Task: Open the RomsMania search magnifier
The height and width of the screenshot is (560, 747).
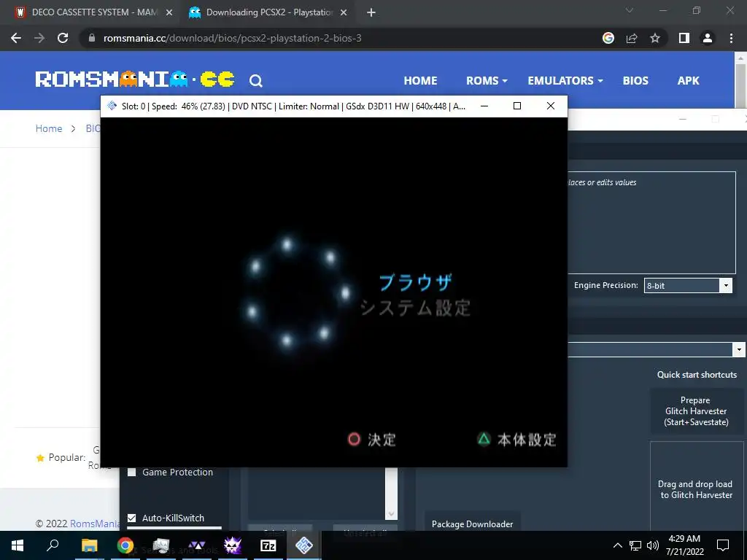Action: pos(256,81)
